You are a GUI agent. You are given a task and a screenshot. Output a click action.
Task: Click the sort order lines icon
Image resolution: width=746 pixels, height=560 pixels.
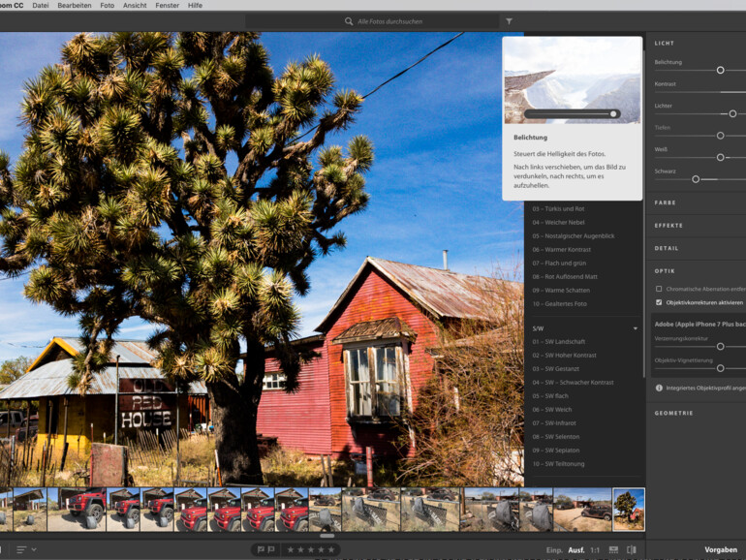[21, 549]
